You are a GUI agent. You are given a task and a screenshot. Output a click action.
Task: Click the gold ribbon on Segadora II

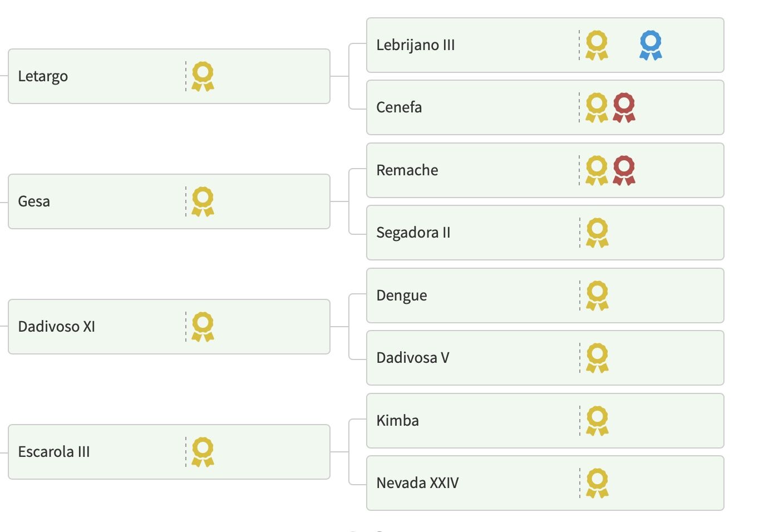597,233
